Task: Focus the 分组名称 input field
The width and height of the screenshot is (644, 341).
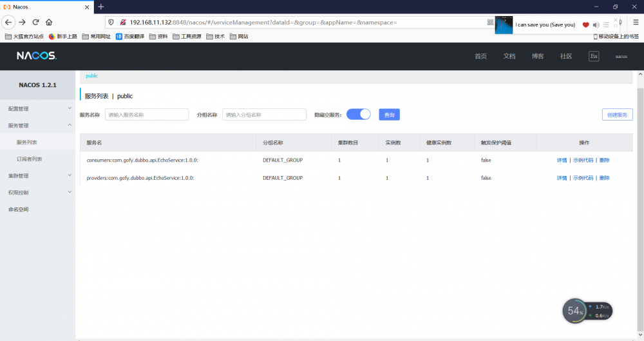Action: 264,114
